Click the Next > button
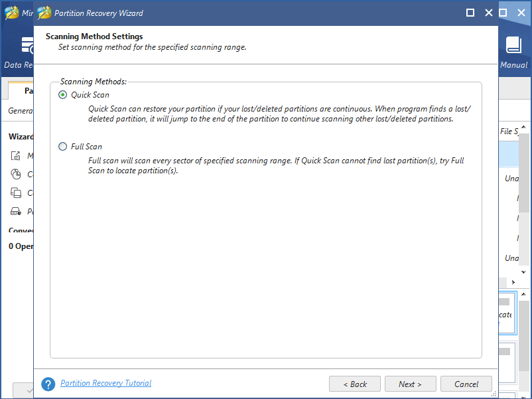This screenshot has width=532, height=399. pyautogui.click(x=410, y=384)
